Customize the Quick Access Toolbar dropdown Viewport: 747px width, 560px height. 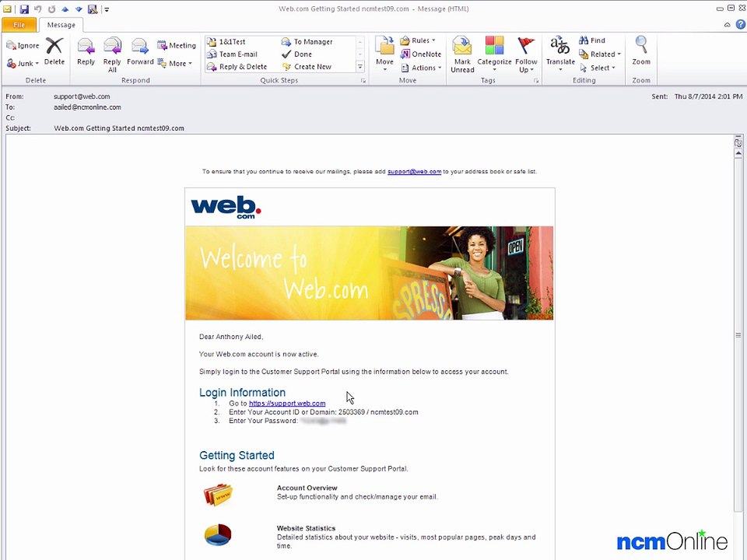pyautogui.click(x=107, y=9)
